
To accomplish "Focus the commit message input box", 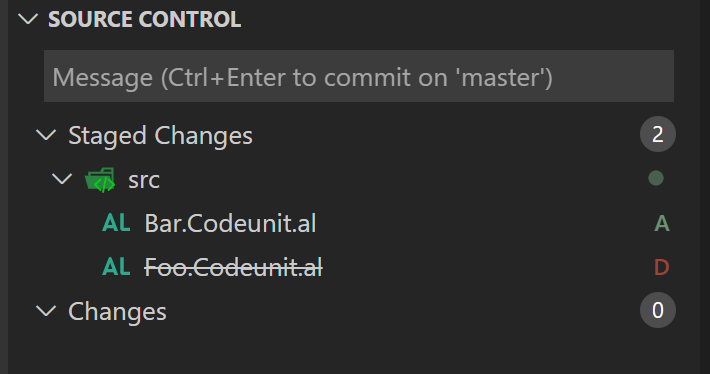I will tap(359, 76).
